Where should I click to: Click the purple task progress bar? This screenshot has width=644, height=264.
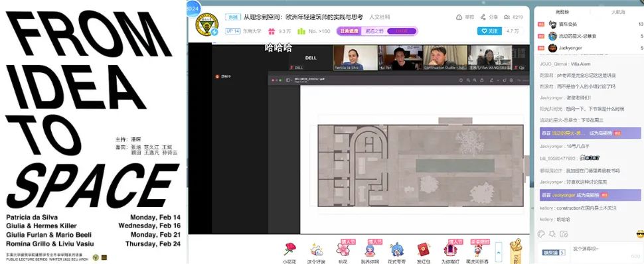tap(401, 31)
